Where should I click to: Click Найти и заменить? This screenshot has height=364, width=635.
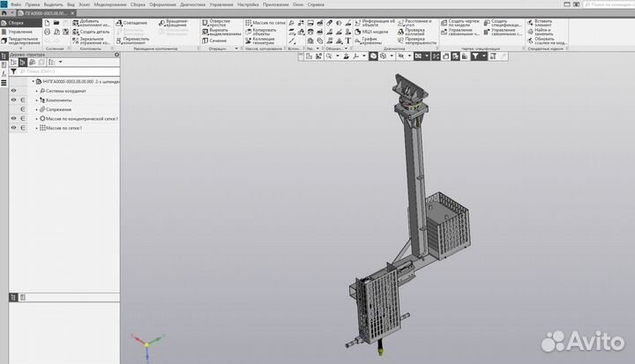tap(540, 32)
